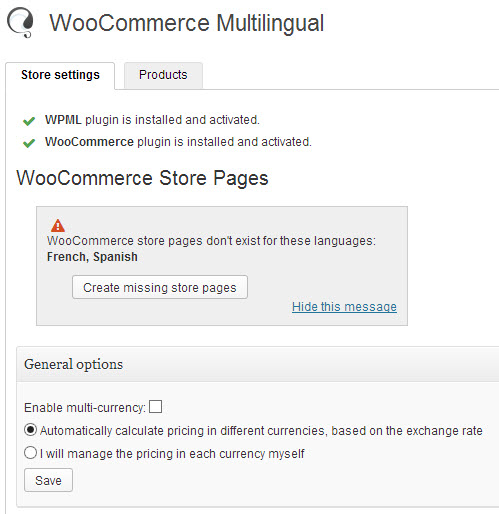Image resolution: width=499 pixels, height=514 pixels.
Task: Click the WooCommerce Multilingual page title
Action: click(x=187, y=23)
